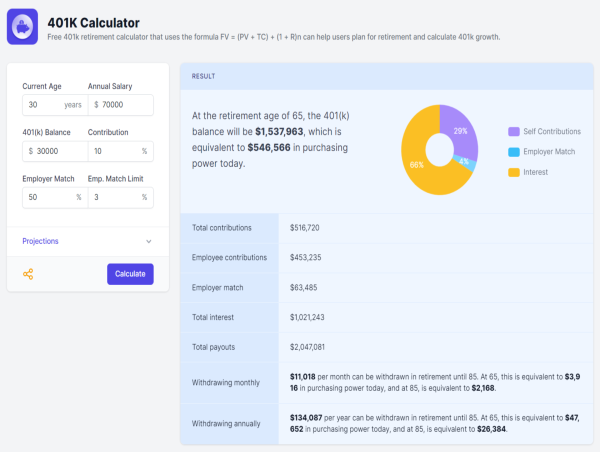This screenshot has height=452, width=600.
Task: Select the $1,537,963 balance amount
Action: click(x=279, y=132)
